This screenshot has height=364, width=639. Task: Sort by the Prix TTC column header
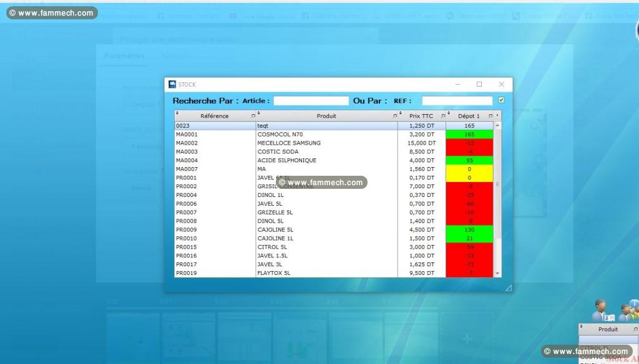tap(422, 116)
